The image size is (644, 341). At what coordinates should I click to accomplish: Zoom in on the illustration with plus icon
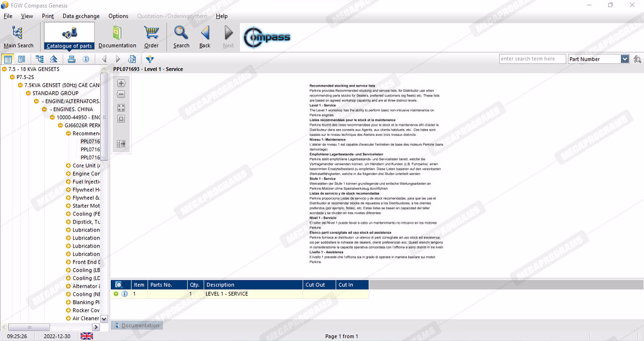click(x=121, y=83)
